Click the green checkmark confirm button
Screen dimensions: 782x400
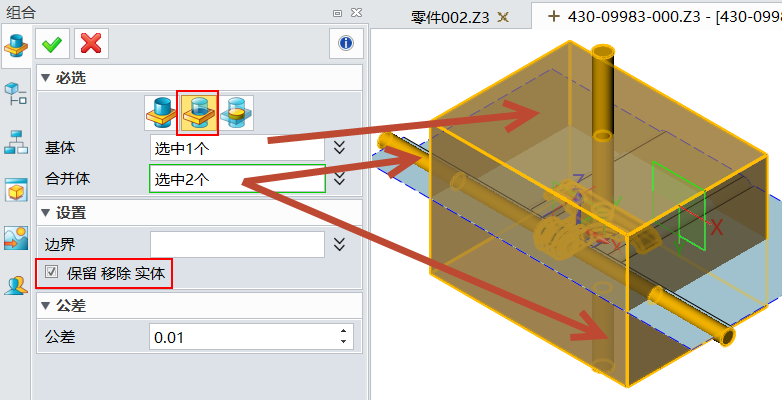pos(53,43)
